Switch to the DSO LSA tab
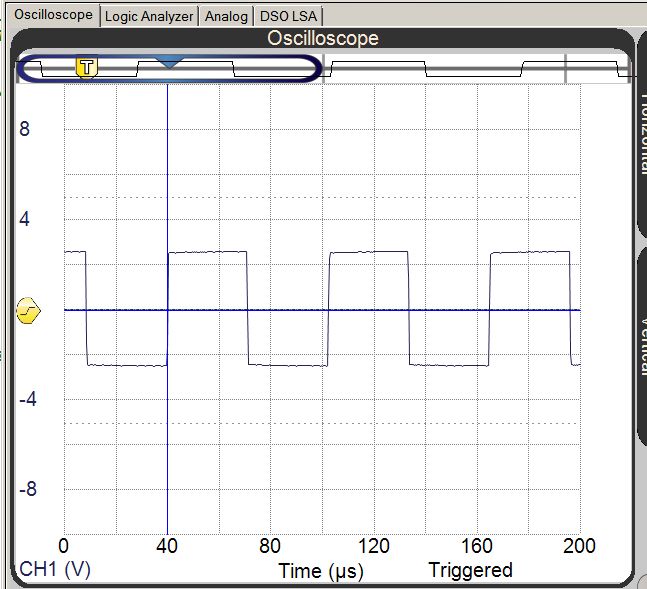The image size is (647, 589). click(288, 16)
